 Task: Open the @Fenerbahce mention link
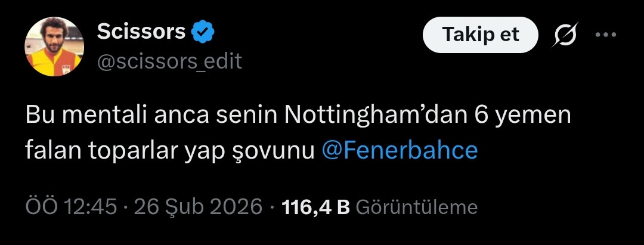[x=400, y=151]
